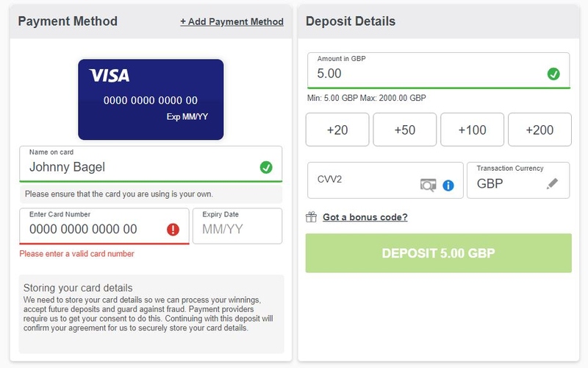This screenshot has width=588, height=368.
Task: Open the Add Payment Method link
Action: point(232,22)
